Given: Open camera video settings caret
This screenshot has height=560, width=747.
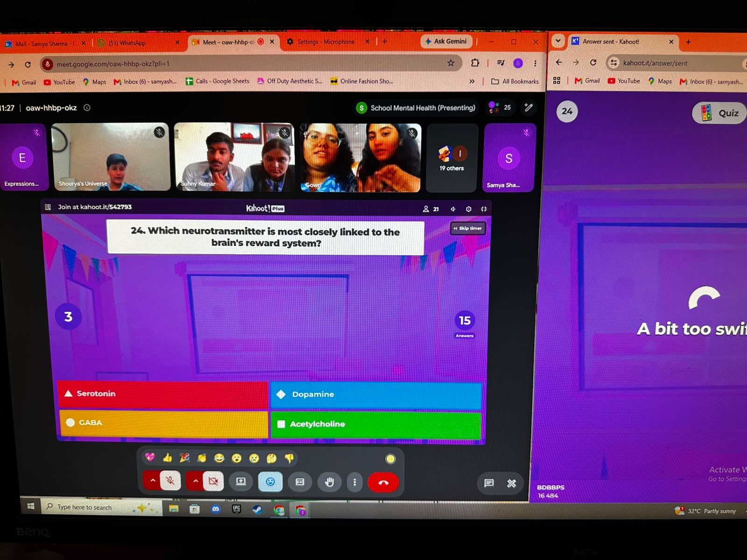Looking at the screenshot, I should 195,481.
